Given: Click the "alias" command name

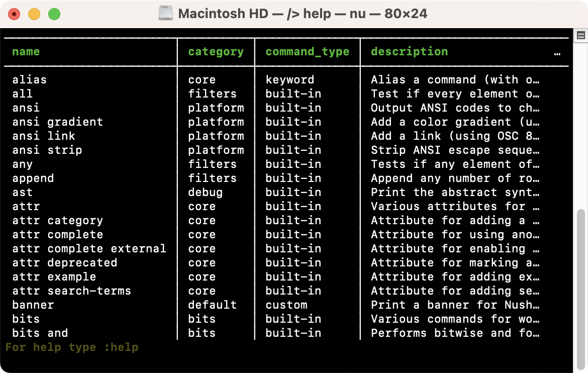Looking at the screenshot, I should click(29, 80).
